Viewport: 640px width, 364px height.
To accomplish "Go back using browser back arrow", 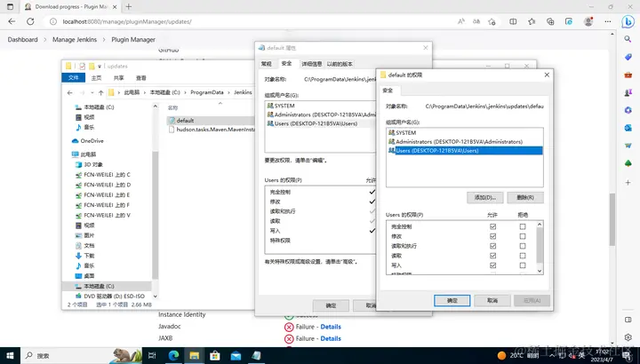I will pyautogui.click(x=12, y=21).
